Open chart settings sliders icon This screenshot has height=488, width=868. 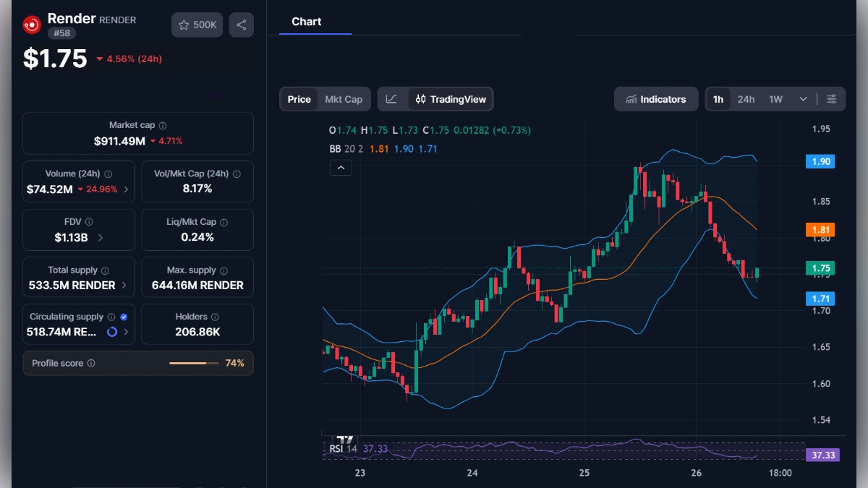click(x=832, y=99)
